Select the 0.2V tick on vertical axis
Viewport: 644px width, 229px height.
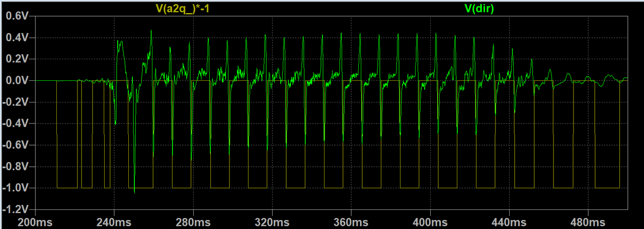pyautogui.click(x=18, y=59)
